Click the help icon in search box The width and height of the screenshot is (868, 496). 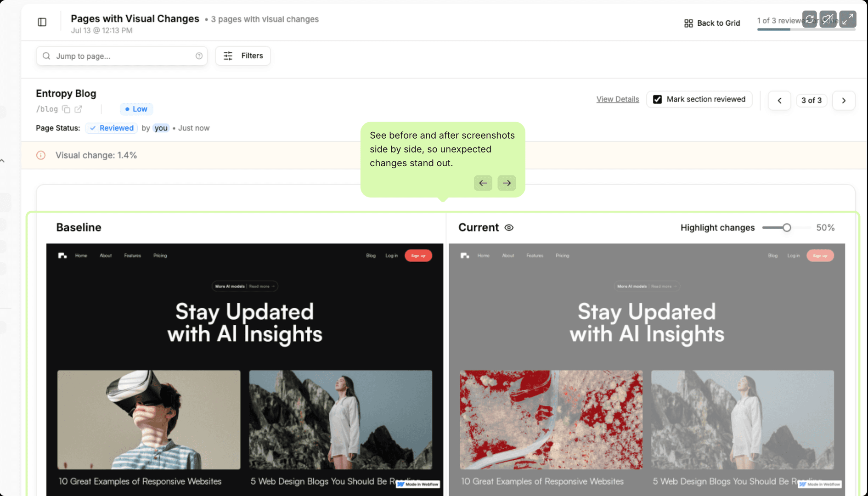[199, 56]
